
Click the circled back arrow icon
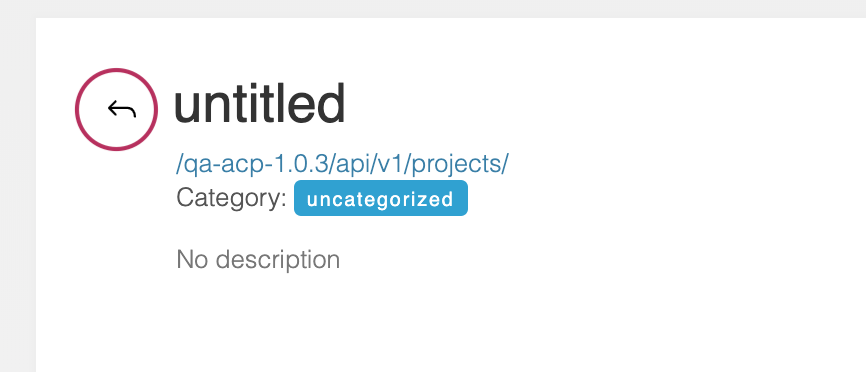coord(117,109)
